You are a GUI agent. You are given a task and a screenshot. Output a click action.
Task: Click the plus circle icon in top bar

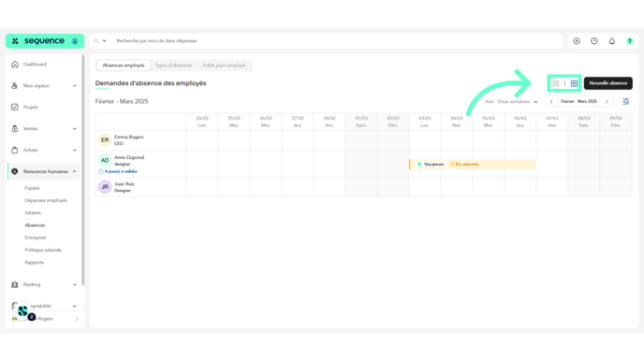[x=577, y=41]
